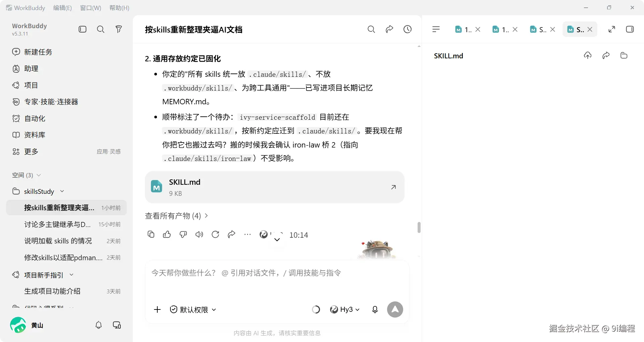
Task: Open conversation 说明加载 skills 的情况
Action: [x=66, y=241]
